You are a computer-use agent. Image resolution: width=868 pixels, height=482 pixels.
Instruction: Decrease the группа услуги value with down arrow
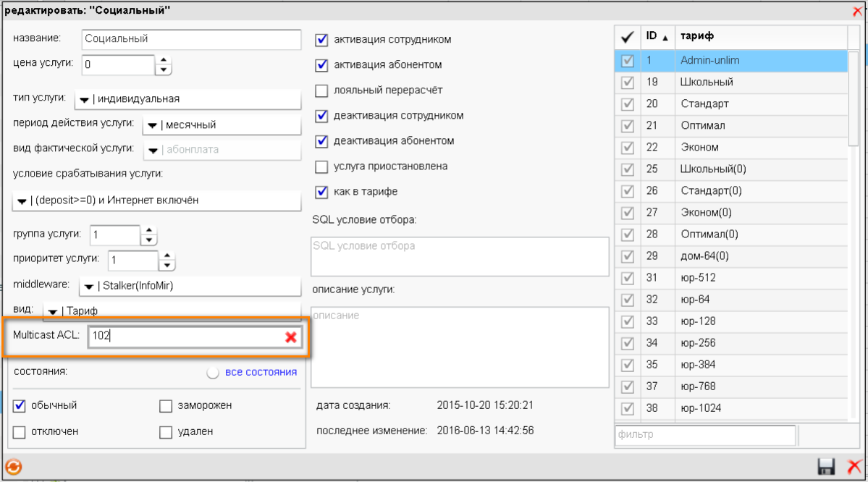(x=148, y=240)
